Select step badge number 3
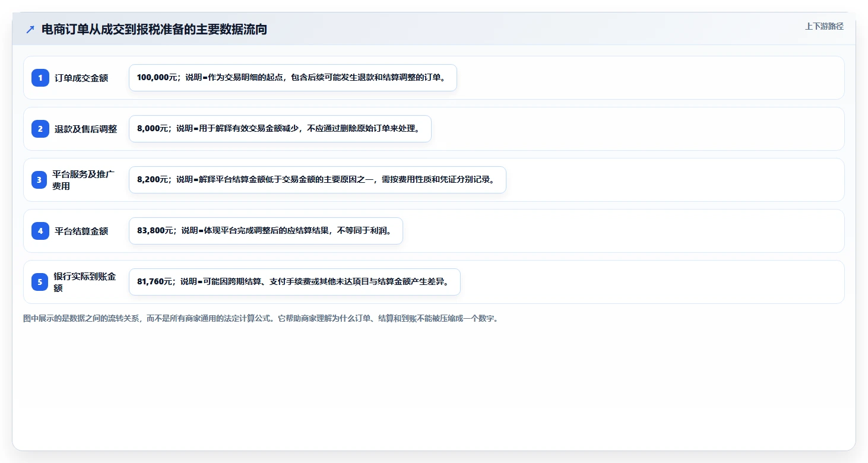This screenshot has height=463, width=868. coord(39,180)
